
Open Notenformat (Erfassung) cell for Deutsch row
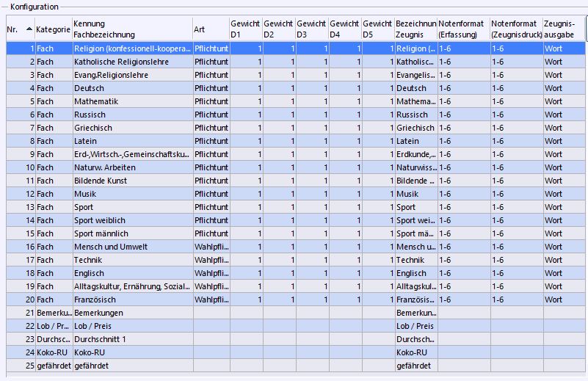coord(462,88)
